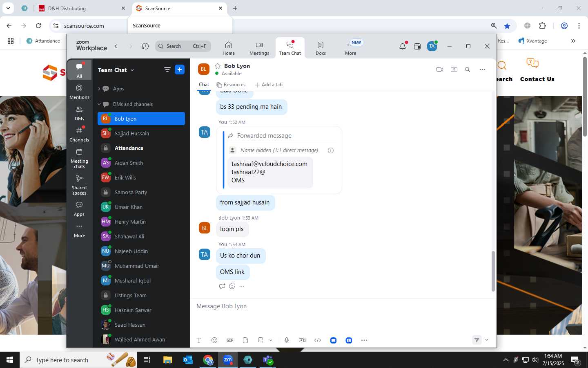Open Shared spaces in the sidebar

point(79,185)
